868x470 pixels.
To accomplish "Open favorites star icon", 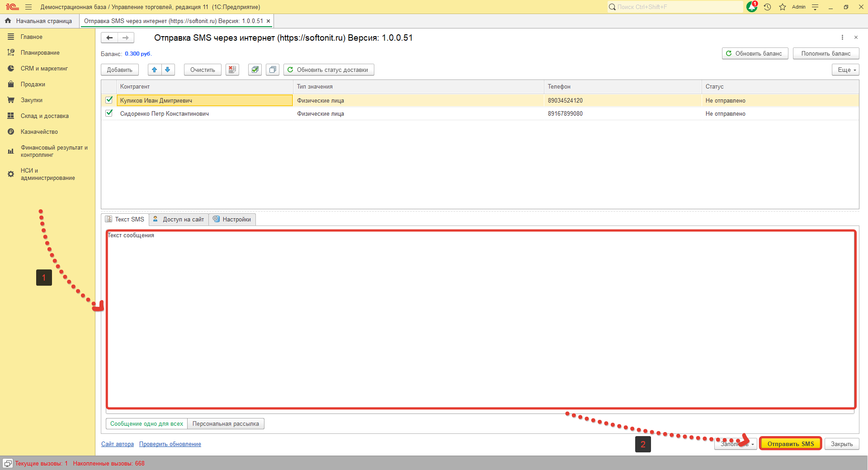I will tap(782, 7).
